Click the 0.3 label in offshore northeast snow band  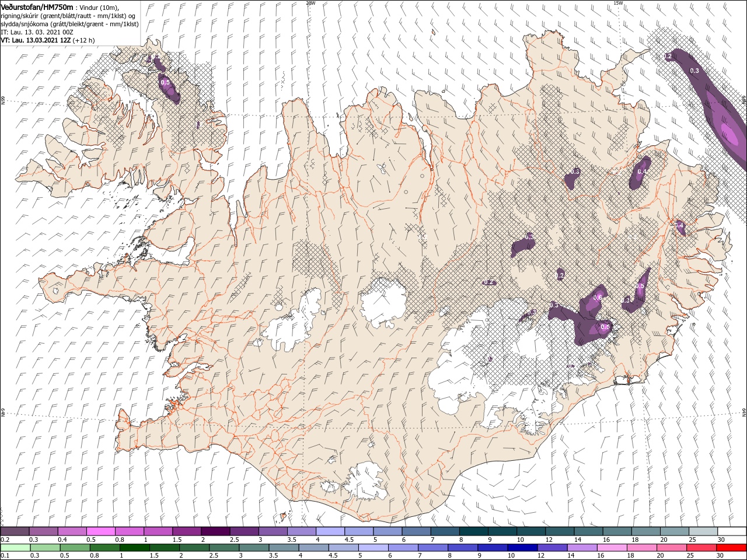[x=694, y=71]
